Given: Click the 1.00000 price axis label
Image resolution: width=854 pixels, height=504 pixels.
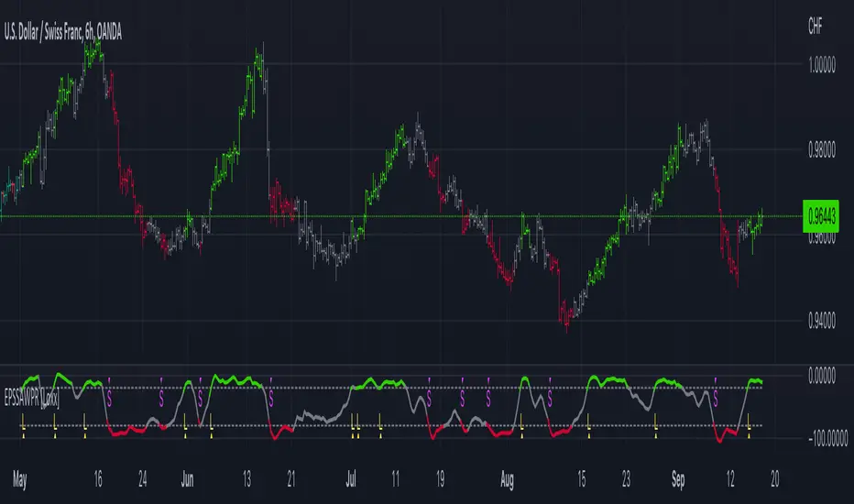Looking at the screenshot, I should click(822, 66).
